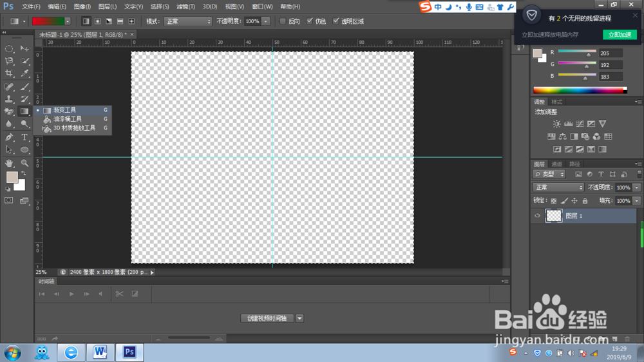Select the Brush tool

click(24, 87)
